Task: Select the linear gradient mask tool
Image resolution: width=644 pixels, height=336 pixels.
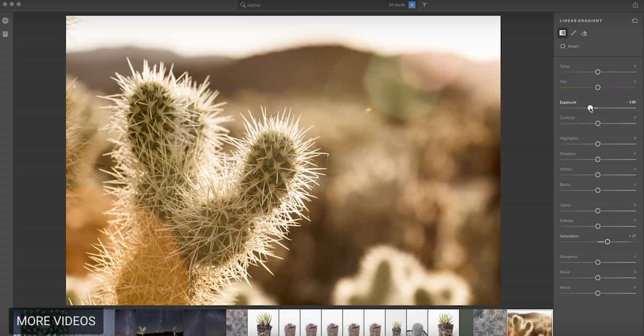Action: tap(563, 33)
